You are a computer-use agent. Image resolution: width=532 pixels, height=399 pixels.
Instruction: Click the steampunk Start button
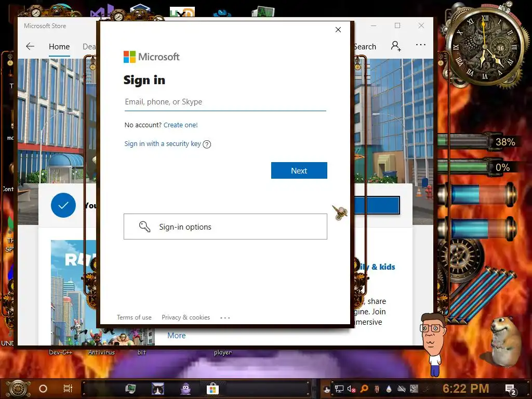point(18,389)
